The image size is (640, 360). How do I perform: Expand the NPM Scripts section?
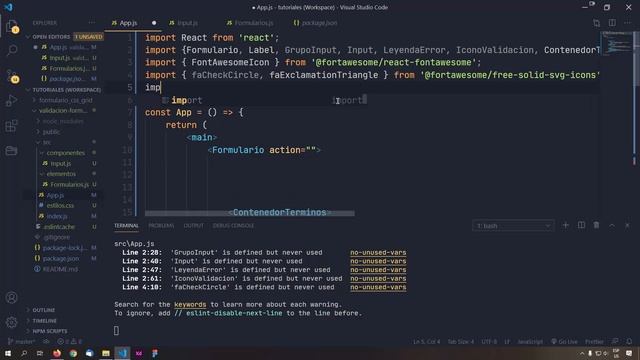(50, 331)
